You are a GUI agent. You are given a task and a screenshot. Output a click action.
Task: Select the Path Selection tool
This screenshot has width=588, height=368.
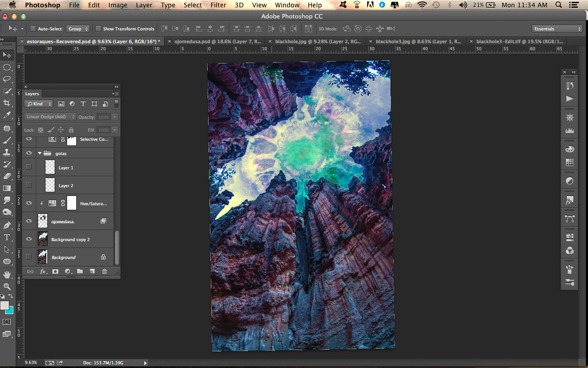7,249
